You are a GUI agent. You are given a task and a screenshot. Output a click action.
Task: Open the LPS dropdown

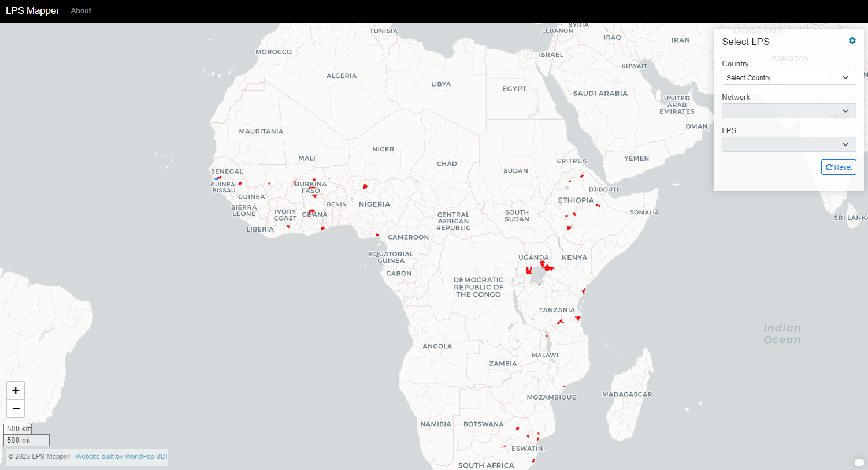pos(789,144)
